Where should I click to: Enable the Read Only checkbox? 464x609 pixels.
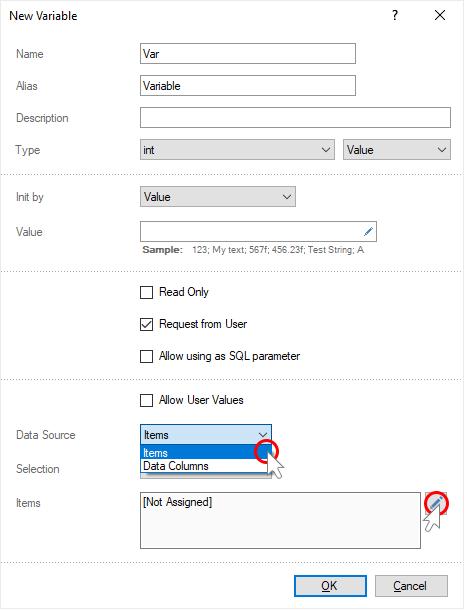tap(146, 292)
